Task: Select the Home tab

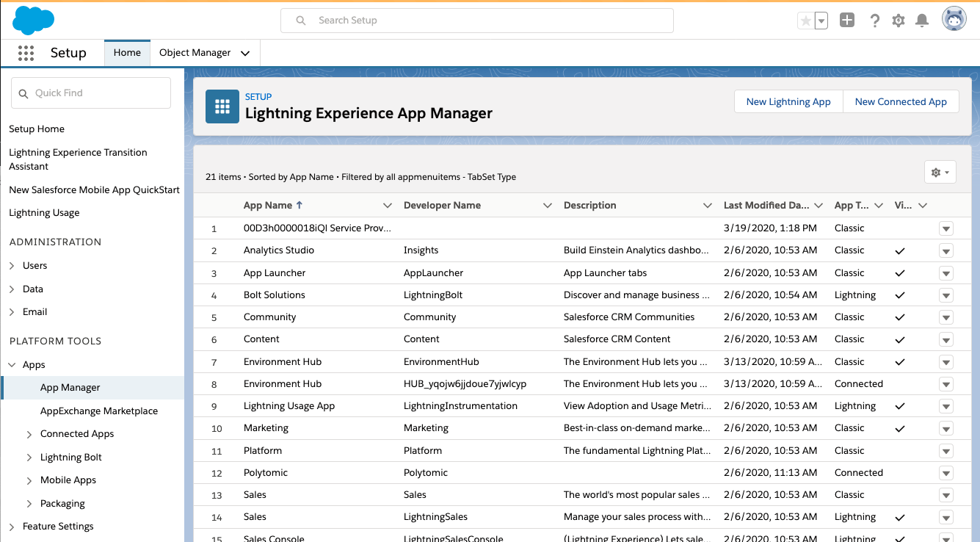Action: (x=127, y=53)
